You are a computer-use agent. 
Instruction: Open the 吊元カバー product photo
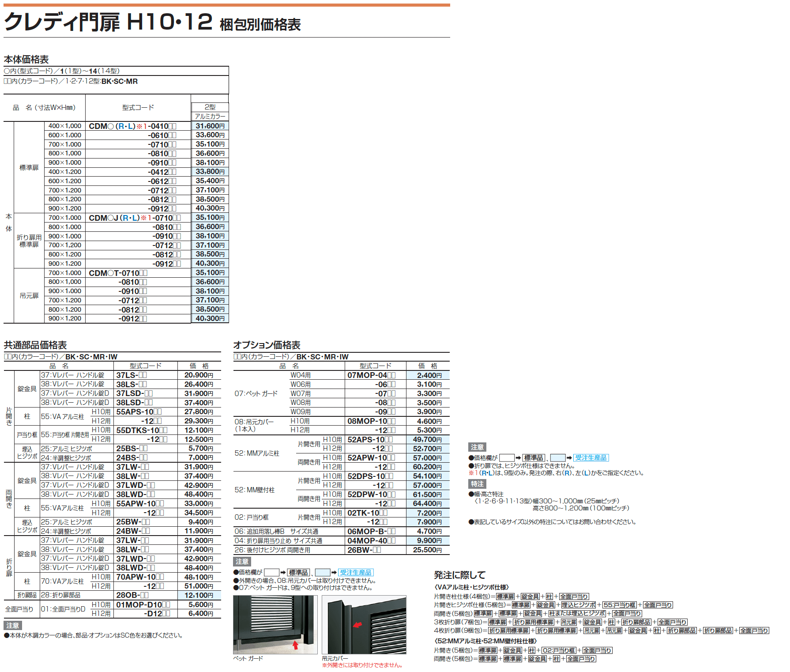(x=364, y=624)
